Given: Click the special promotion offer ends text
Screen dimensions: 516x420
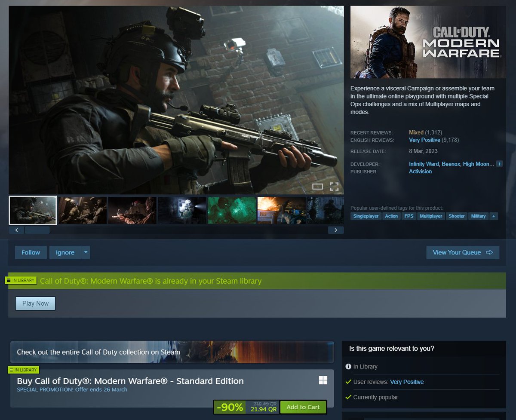Looking at the screenshot, I should pos(72,389).
